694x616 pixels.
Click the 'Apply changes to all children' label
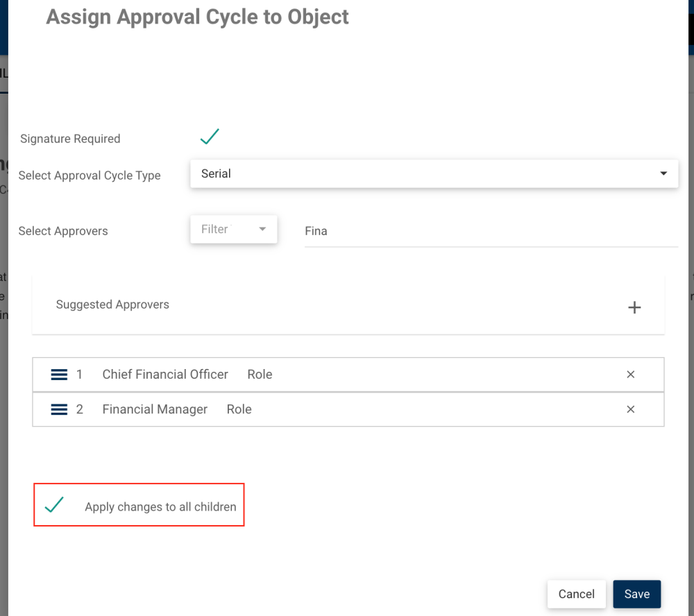tap(160, 507)
